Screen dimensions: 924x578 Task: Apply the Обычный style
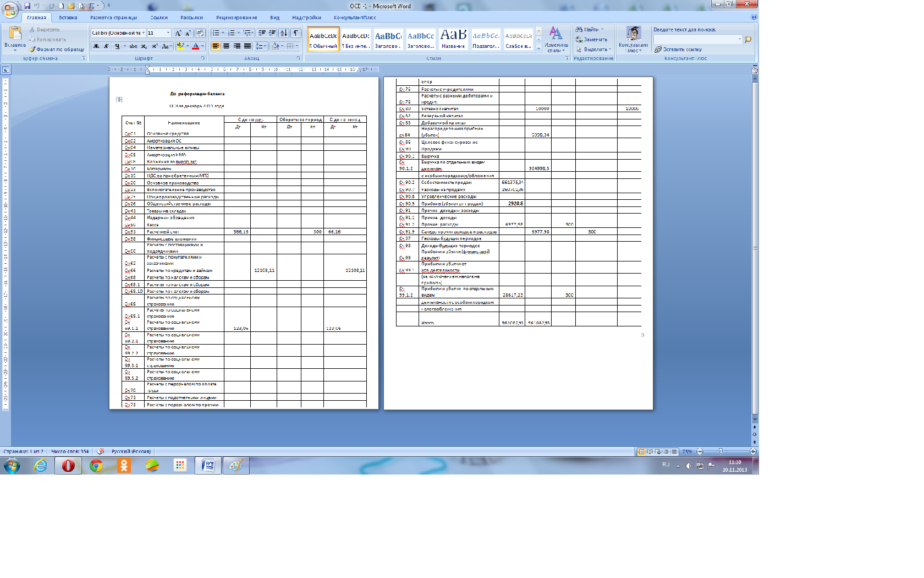[x=323, y=40]
